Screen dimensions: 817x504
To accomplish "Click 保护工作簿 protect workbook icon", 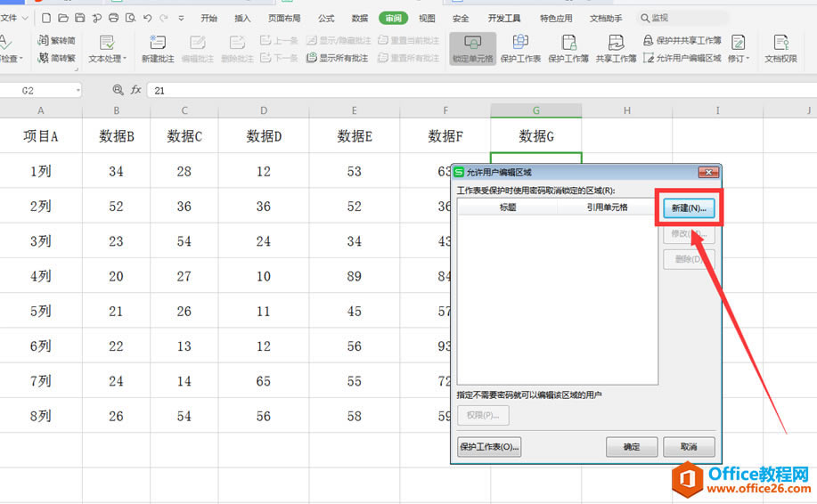I will pyautogui.click(x=568, y=49).
